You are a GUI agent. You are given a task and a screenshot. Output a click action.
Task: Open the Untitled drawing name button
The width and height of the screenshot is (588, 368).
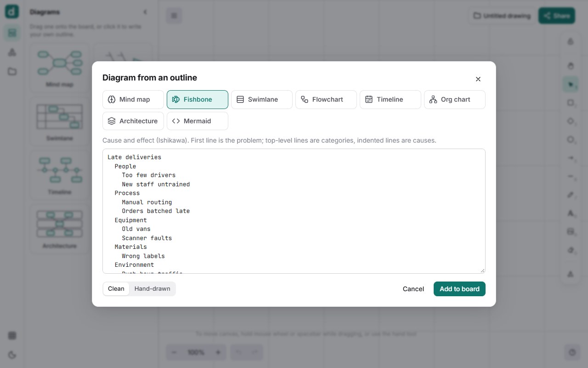(x=502, y=16)
